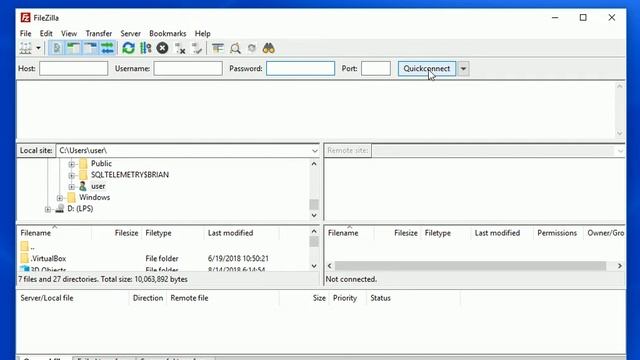
Task: Toggle the transfer queue display
Action: pos(107,48)
